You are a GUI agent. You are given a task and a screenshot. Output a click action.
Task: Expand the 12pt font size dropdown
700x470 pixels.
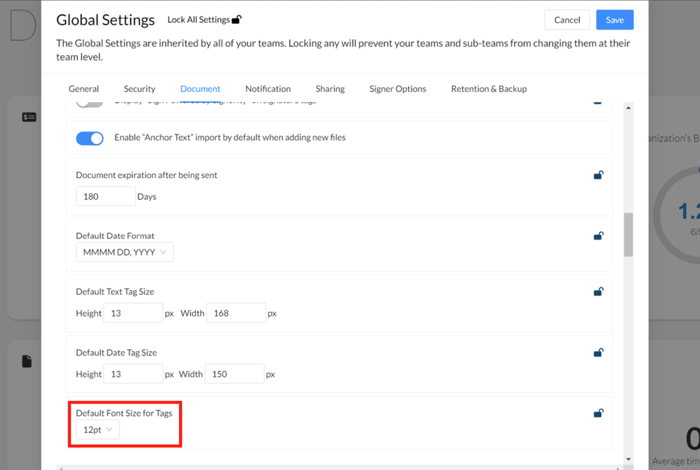[x=97, y=429]
